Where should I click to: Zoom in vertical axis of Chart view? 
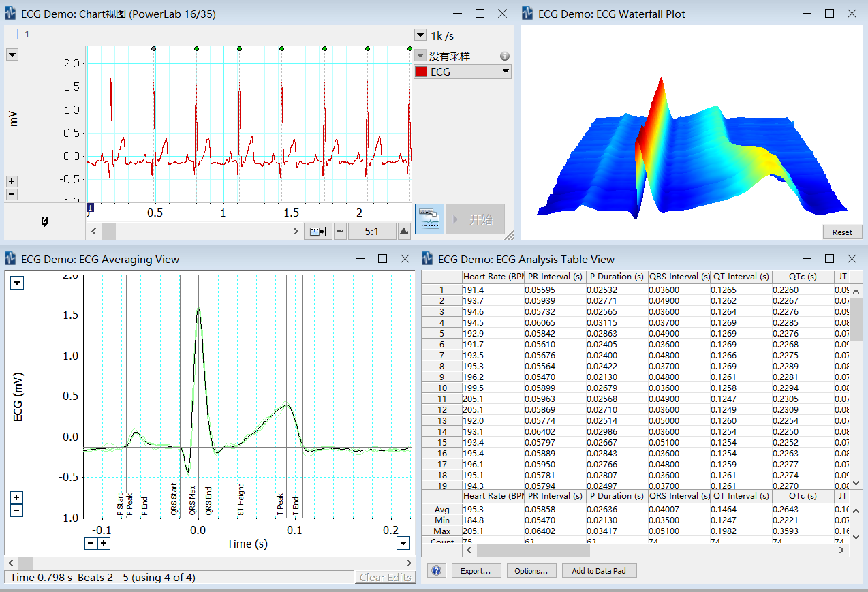12,181
